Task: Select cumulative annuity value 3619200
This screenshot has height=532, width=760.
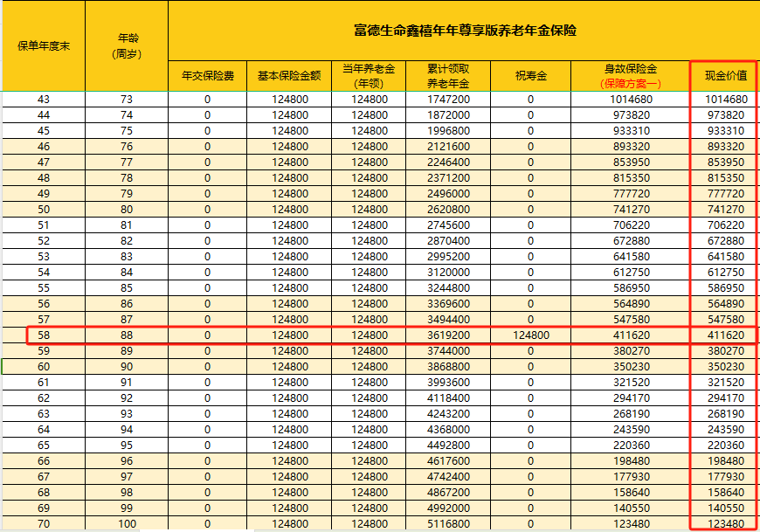Action: (448, 335)
